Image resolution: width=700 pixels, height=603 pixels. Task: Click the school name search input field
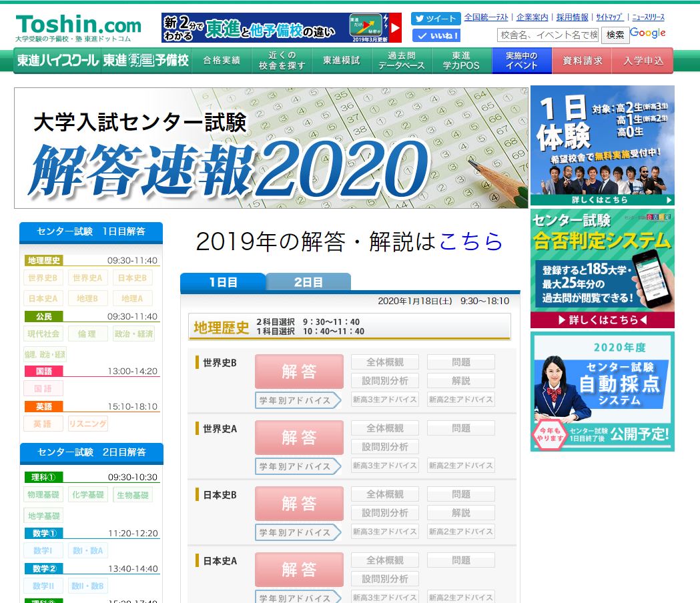548,35
